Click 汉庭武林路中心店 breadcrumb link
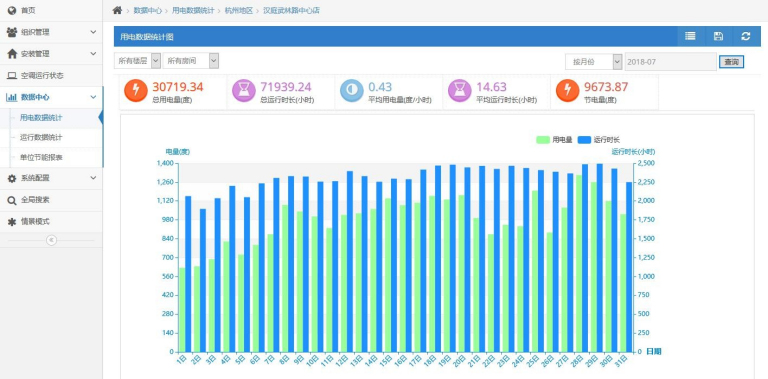This screenshot has width=768, height=379. click(x=291, y=10)
